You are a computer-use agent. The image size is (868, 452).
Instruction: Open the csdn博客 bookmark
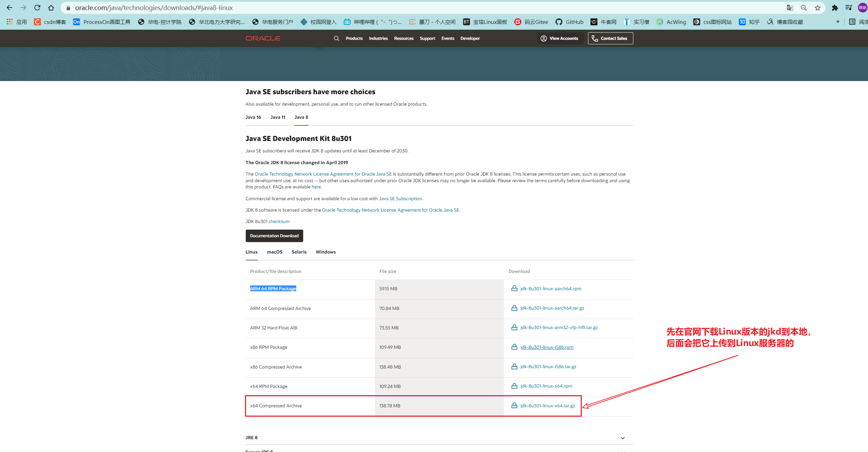pos(50,22)
